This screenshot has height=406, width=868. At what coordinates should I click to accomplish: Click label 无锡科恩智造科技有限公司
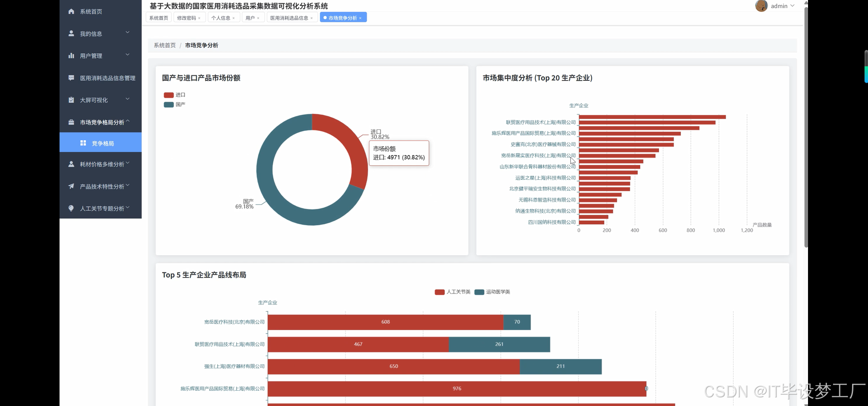(x=547, y=200)
